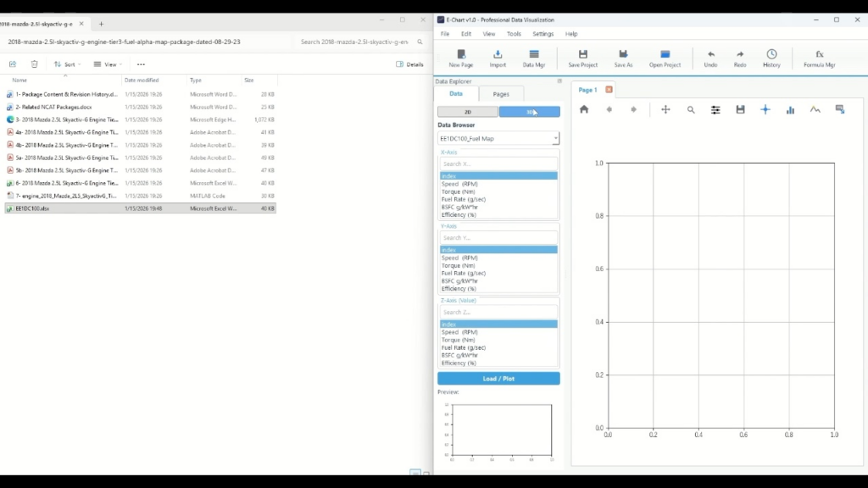The image size is (868, 488).
Task: Switch to the Pages tab
Action: pyautogui.click(x=501, y=94)
